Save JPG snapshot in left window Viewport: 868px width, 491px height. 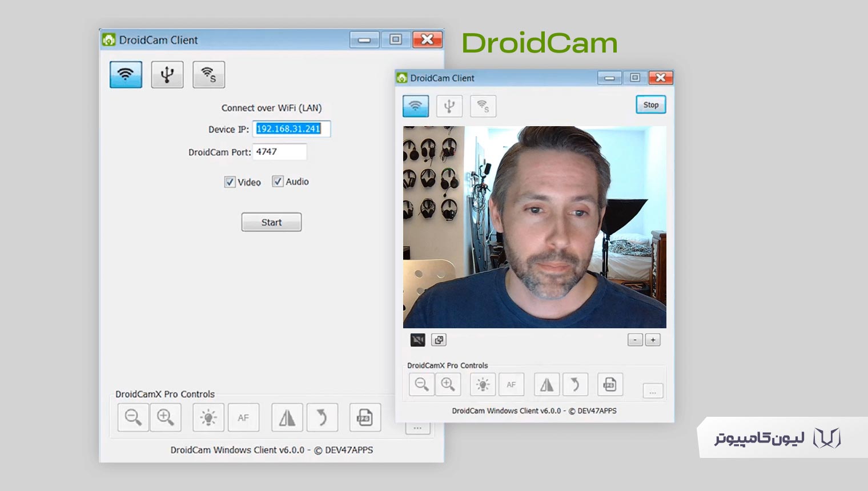[365, 417]
